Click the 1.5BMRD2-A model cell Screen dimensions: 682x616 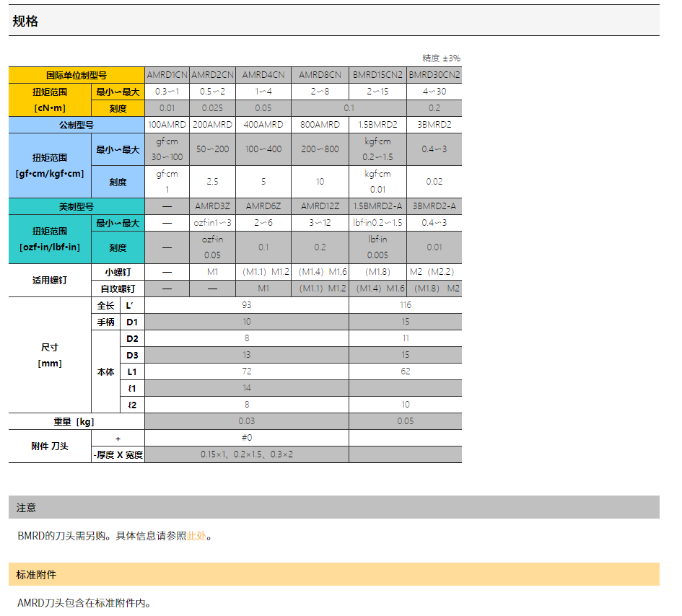tap(377, 206)
